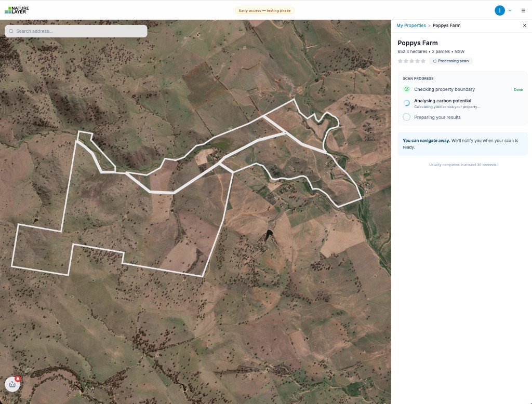This screenshot has height=404, width=532.
Task: Select the Preparing your results circle
Action: [407, 117]
